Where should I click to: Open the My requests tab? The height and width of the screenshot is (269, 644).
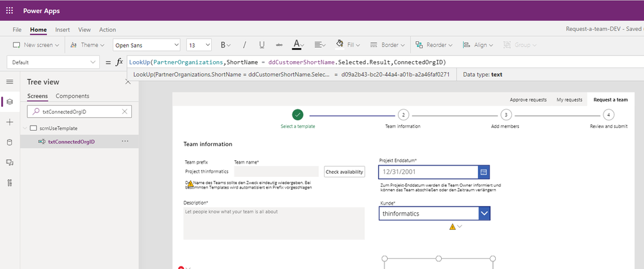coord(569,100)
